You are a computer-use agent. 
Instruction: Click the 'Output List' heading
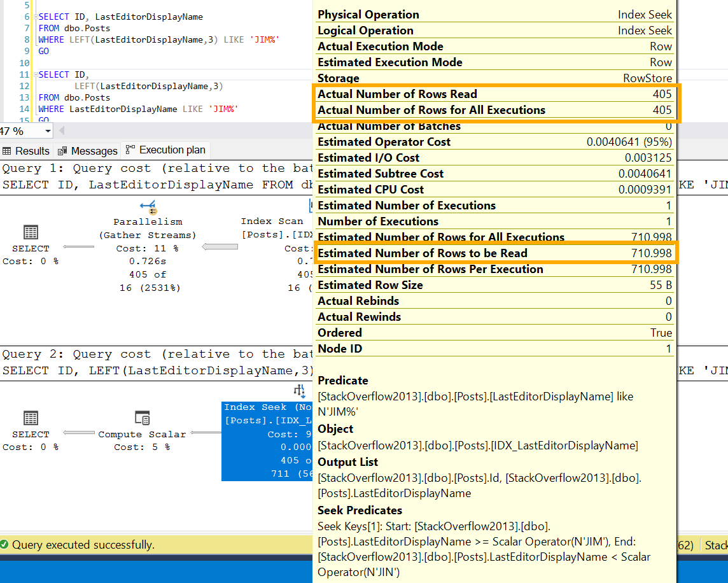point(347,462)
